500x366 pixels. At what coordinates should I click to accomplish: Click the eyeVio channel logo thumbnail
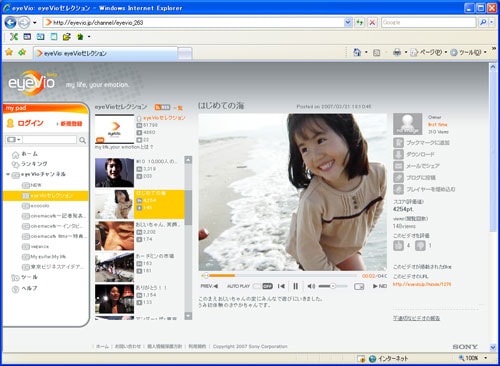(x=114, y=129)
